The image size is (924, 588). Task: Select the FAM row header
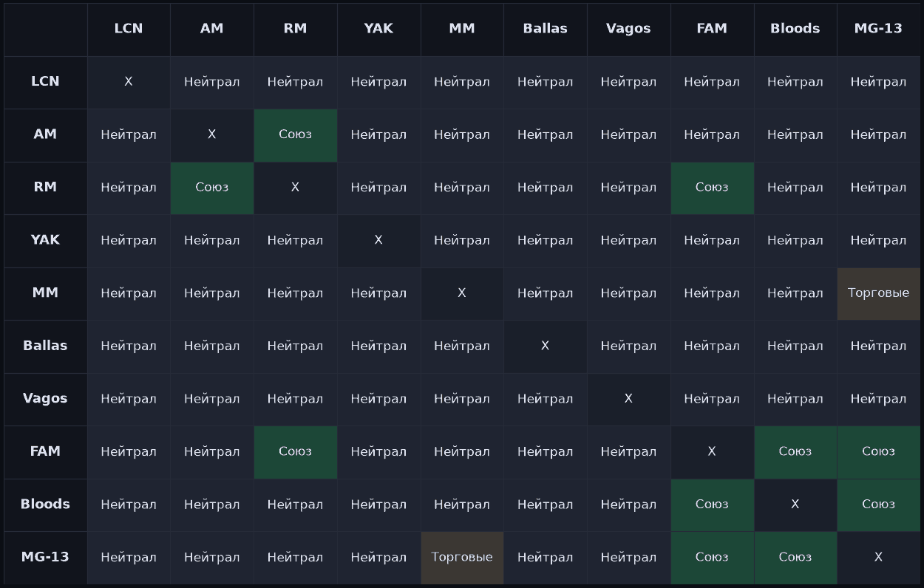click(45, 451)
